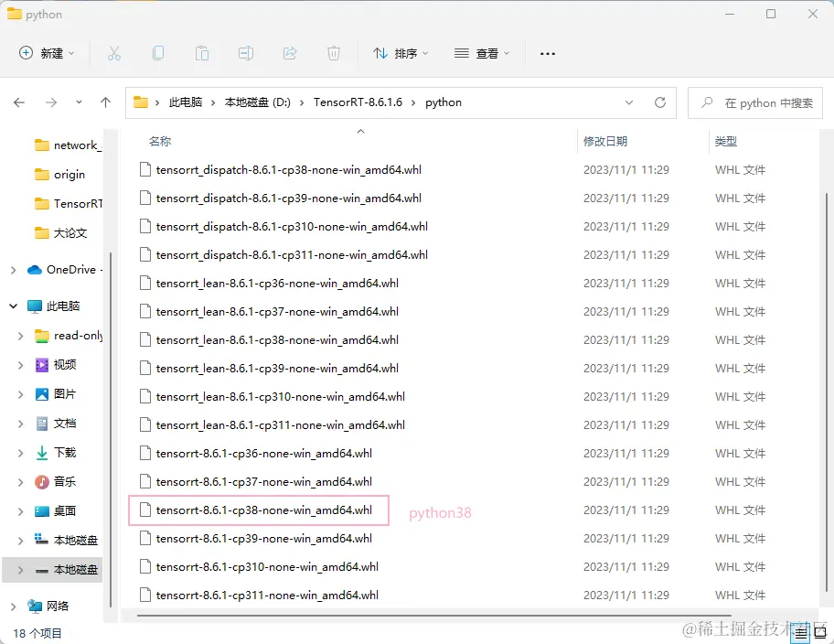Open the 查看 view dropdown

[481, 53]
